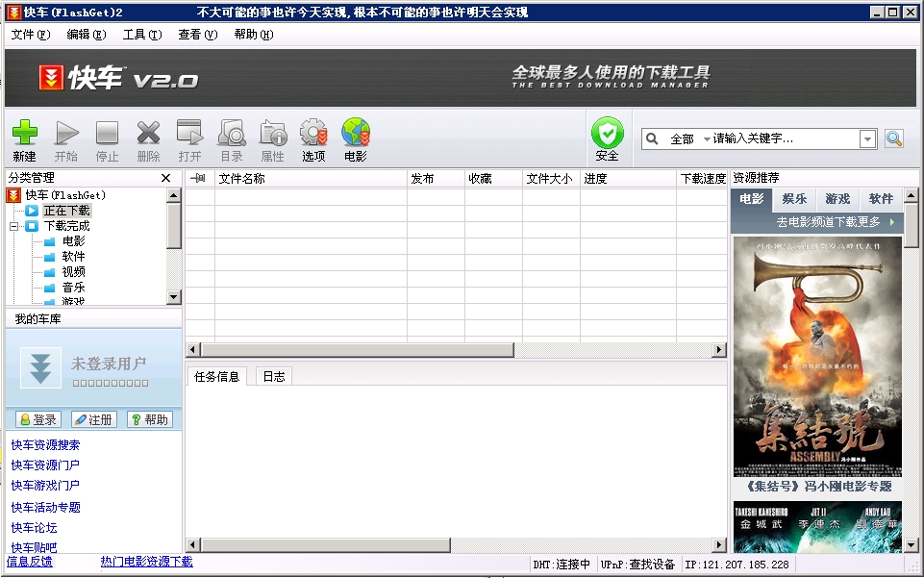Click the 帮助 button in 我的车库
The height and width of the screenshot is (578, 924).
[150, 419]
